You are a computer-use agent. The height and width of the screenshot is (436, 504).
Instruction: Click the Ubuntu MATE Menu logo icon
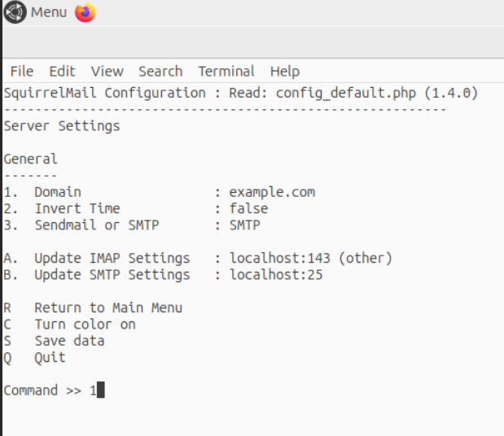point(15,12)
